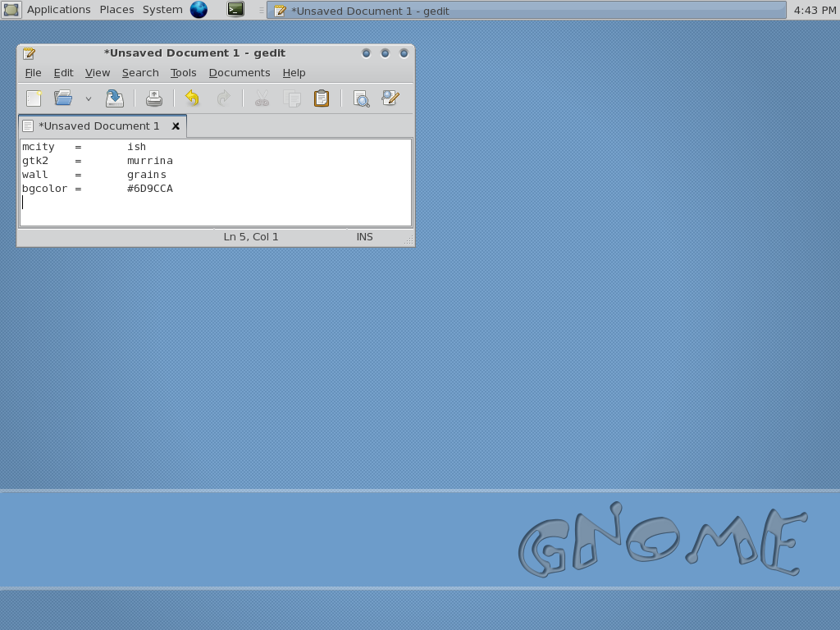The width and height of the screenshot is (840, 630).
Task: Click the GNOME panel main menu icon
Action: (x=11, y=10)
